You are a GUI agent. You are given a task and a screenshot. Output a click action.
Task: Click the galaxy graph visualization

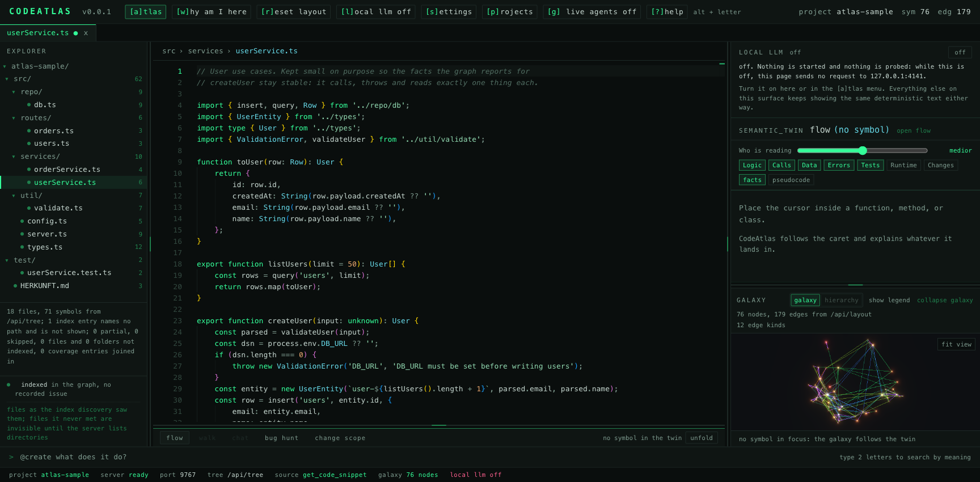tap(855, 381)
